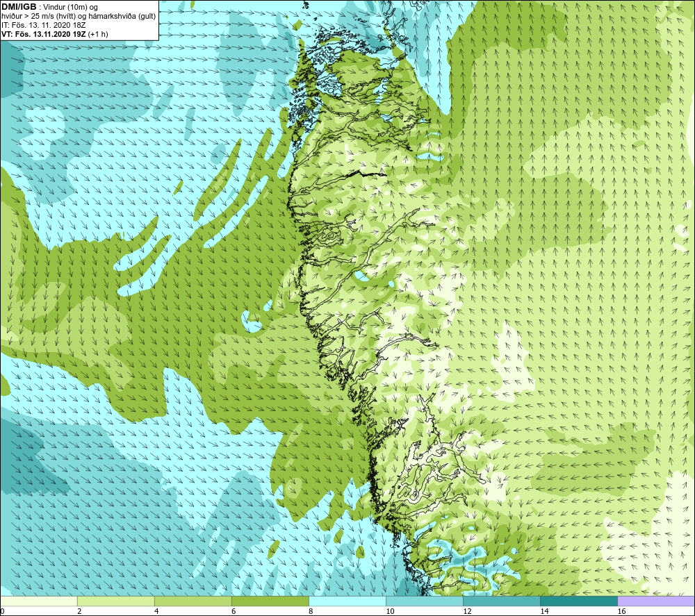The height and width of the screenshot is (616, 695).
Task: Click the 8–10 m/s pale cyan swatch
Action: 347,601
